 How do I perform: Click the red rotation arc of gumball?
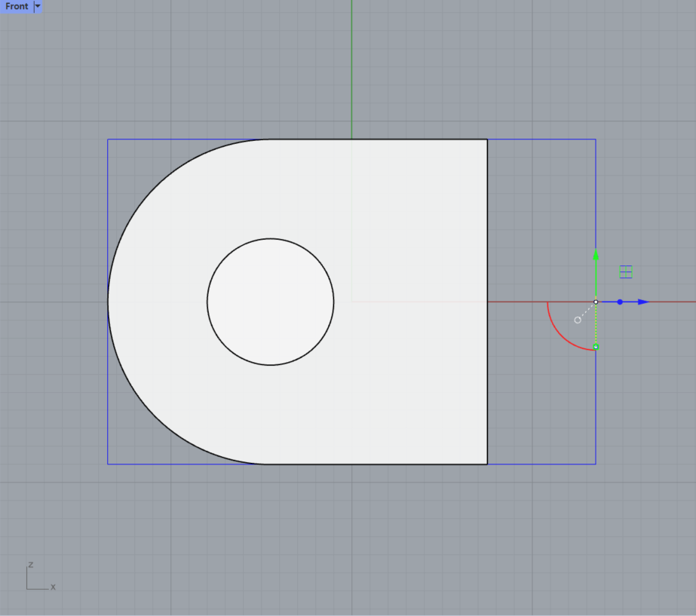(560, 336)
